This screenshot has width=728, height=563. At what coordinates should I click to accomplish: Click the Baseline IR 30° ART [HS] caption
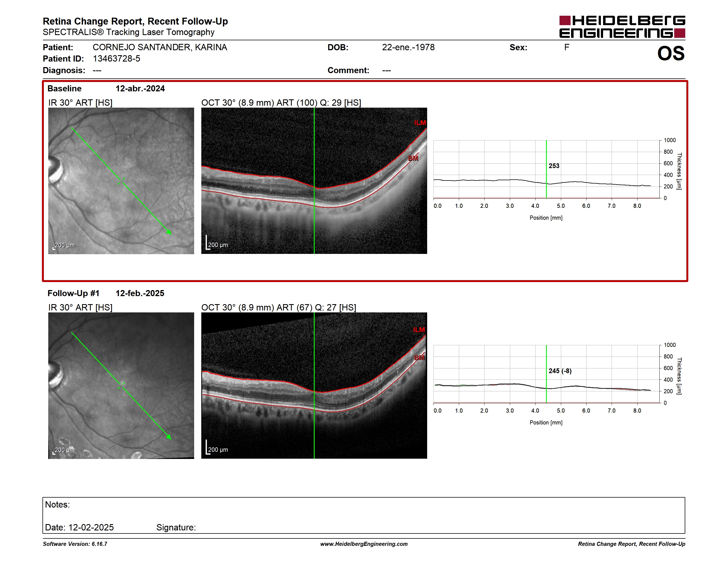[80, 103]
